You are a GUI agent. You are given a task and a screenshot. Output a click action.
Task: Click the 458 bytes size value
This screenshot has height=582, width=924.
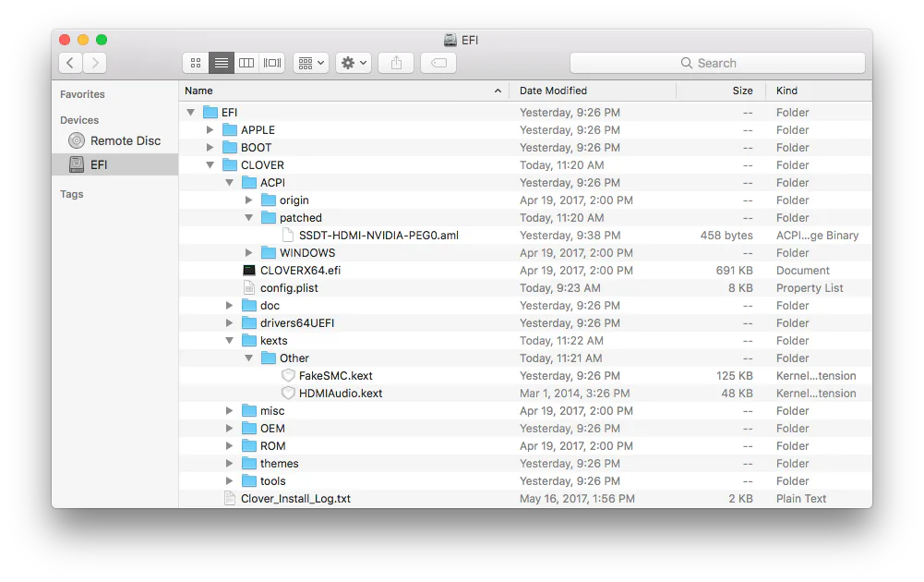726,236
